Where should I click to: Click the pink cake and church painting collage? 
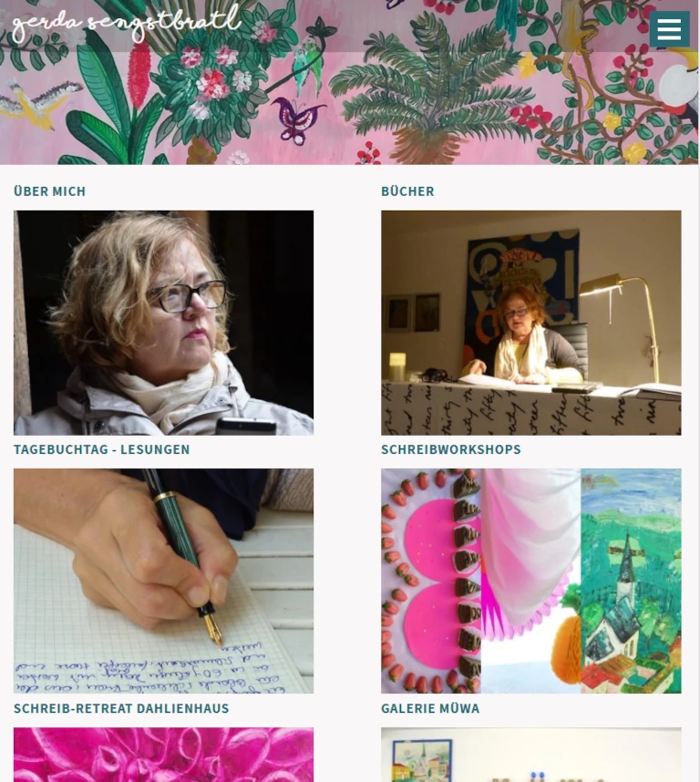tap(531, 581)
